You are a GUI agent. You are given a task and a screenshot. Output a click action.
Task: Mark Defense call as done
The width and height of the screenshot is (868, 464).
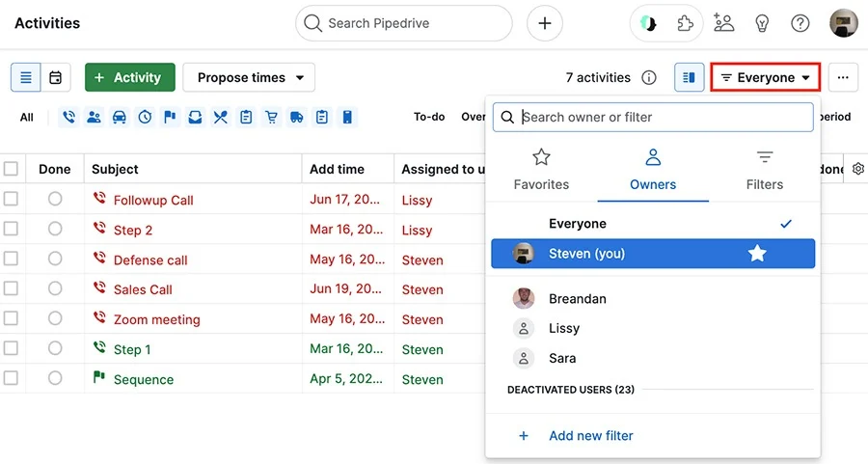55,259
